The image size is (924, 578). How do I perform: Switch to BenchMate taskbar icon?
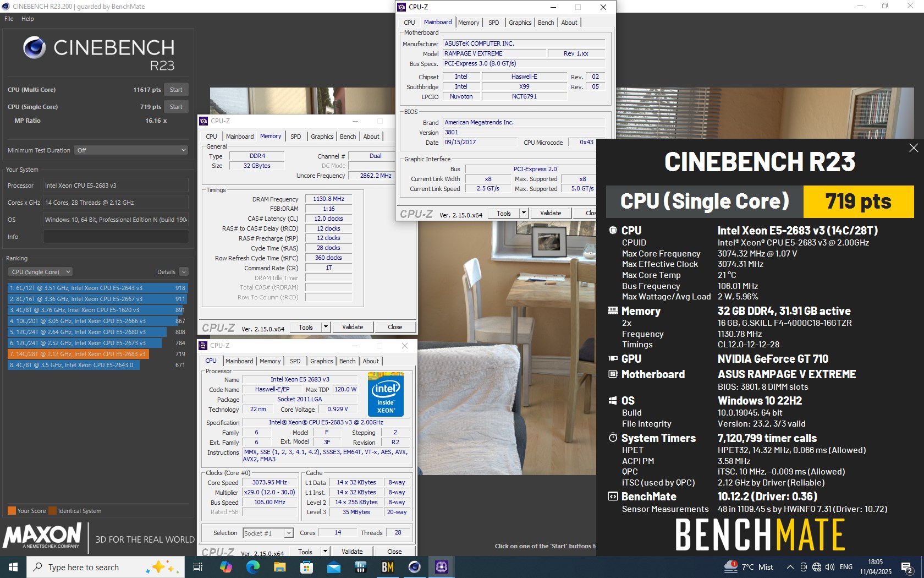pos(387,567)
